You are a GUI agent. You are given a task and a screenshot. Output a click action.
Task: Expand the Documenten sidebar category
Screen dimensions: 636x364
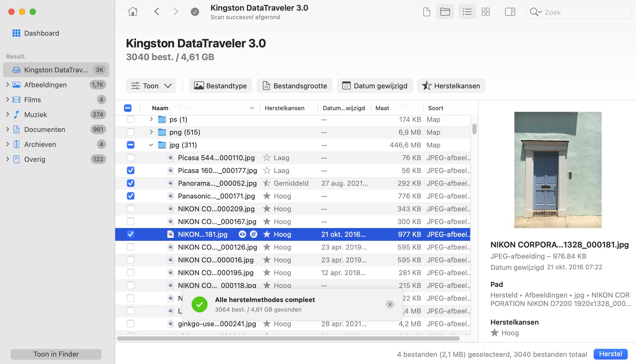pyautogui.click(x=7, y=129)
